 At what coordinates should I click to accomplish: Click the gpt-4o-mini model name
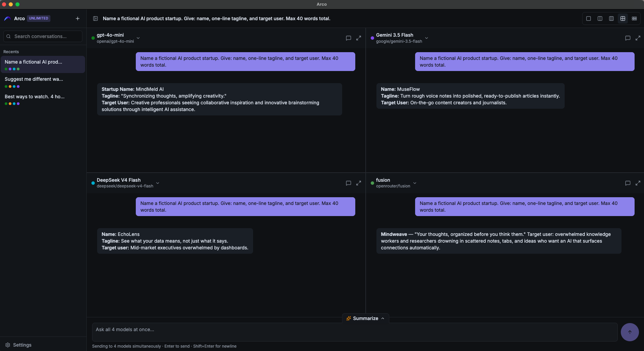click(110, 35)
